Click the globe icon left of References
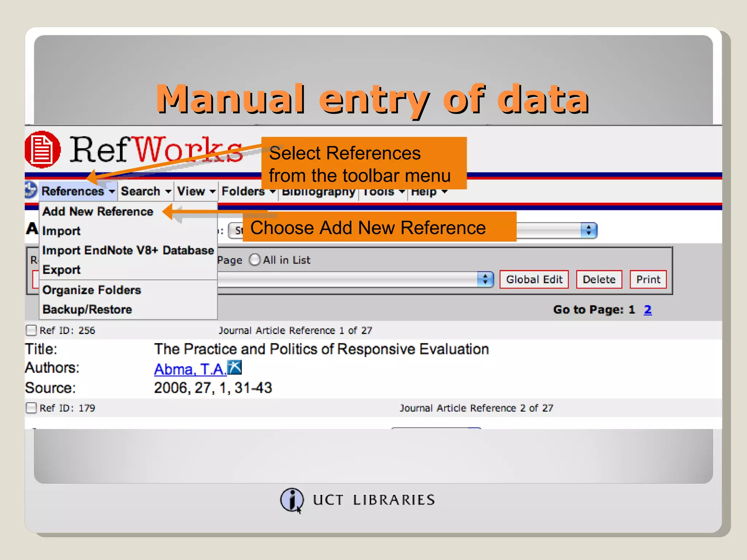This screenshot has width=747, height=560. click(31, 190)
